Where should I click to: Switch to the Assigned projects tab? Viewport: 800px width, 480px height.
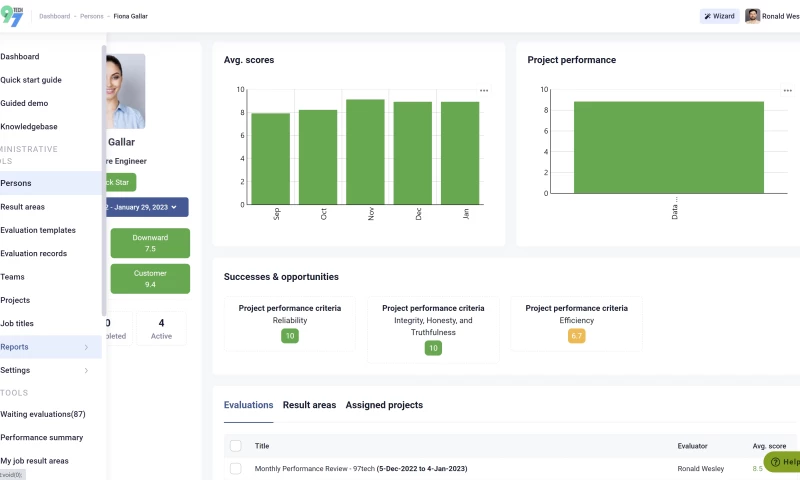[x=384, y=405]
